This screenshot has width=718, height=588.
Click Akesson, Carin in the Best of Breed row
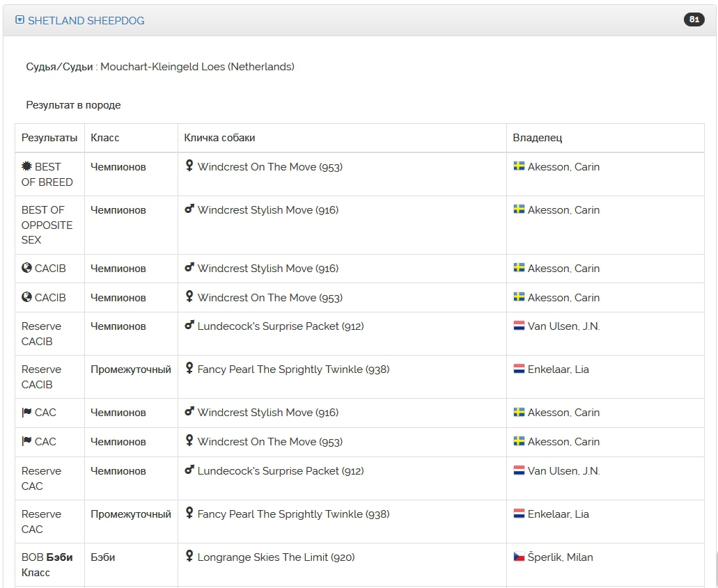tap(563, 167)
